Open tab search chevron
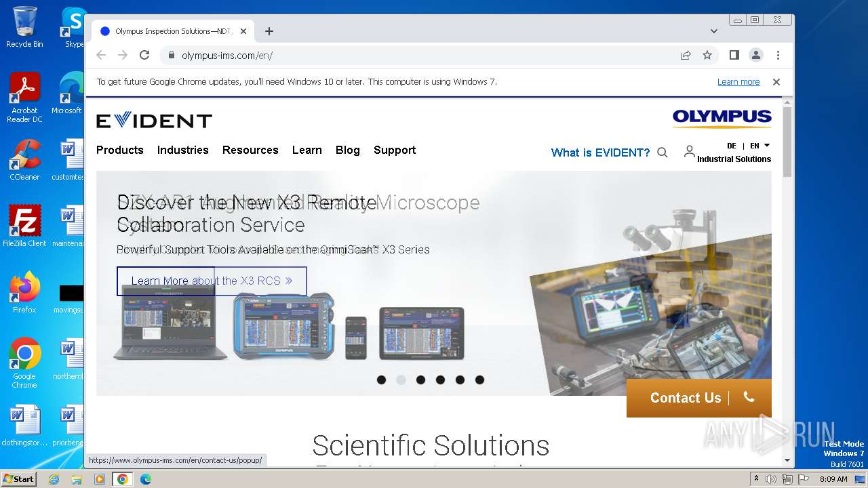868x488 pixels. click(x=714, y=31)
